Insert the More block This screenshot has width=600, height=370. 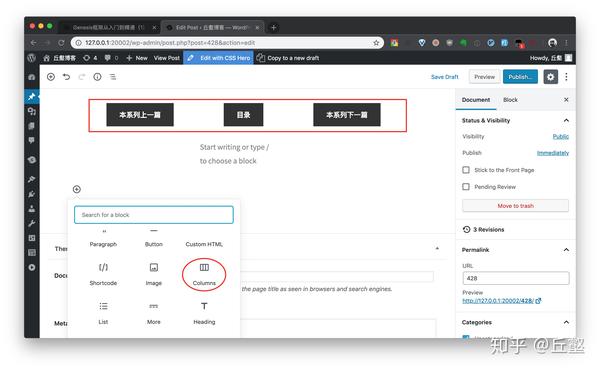(153, 313)
